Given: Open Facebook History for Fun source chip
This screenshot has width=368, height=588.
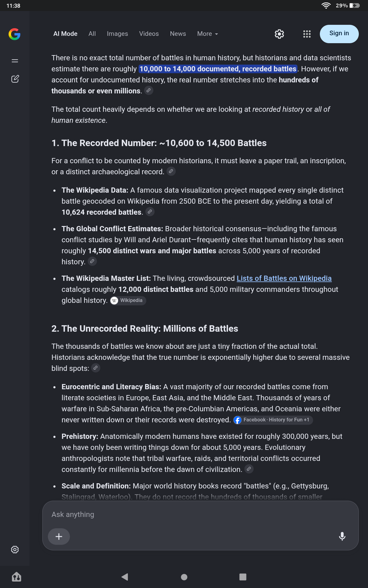Looking at the screenshot, I should pyautogui.click(x=273, y=420).
